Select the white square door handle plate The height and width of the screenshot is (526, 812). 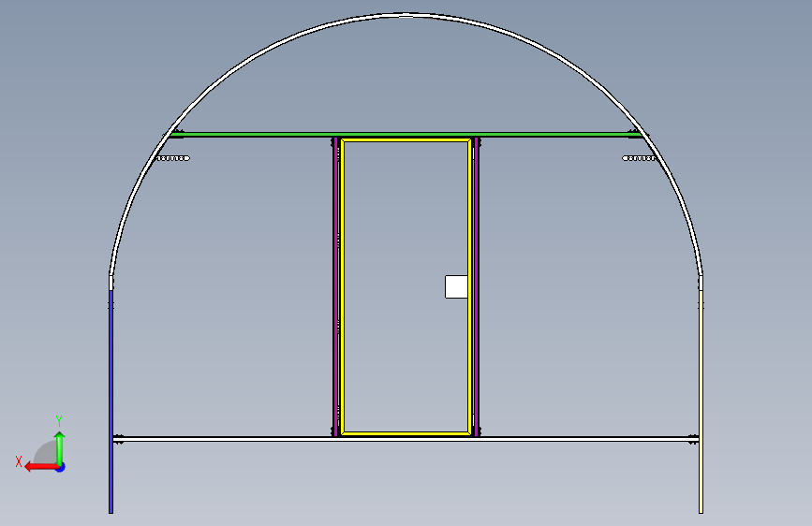(x=456, y=286)
